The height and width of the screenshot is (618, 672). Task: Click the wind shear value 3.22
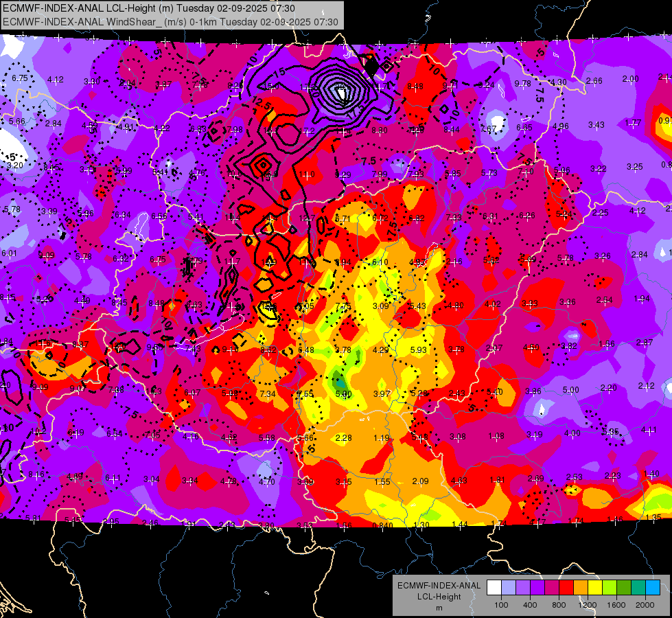click(x=599, y=168)
